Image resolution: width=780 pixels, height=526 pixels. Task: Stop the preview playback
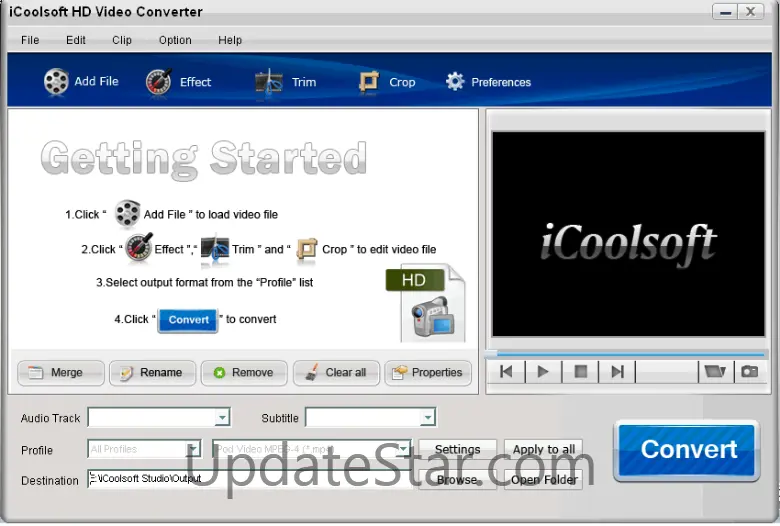[x=581, y=372]
